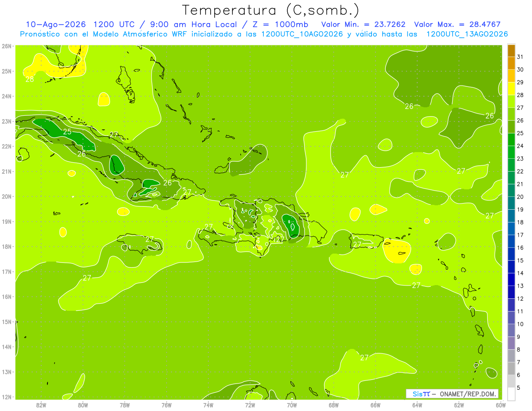Click the '82W' longitude label
Screen dimensions: 532x411
[x=41, y=404]
